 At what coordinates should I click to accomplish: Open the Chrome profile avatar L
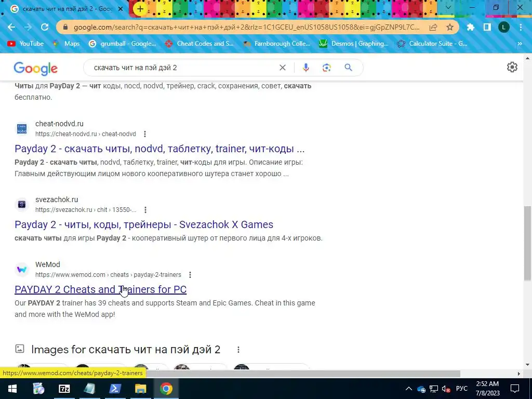(x=504, y=27)
